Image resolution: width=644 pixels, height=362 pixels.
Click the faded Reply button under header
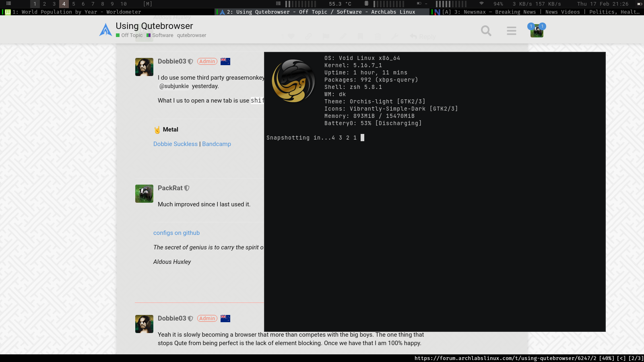pyautogui.click(x=423, y=37)
